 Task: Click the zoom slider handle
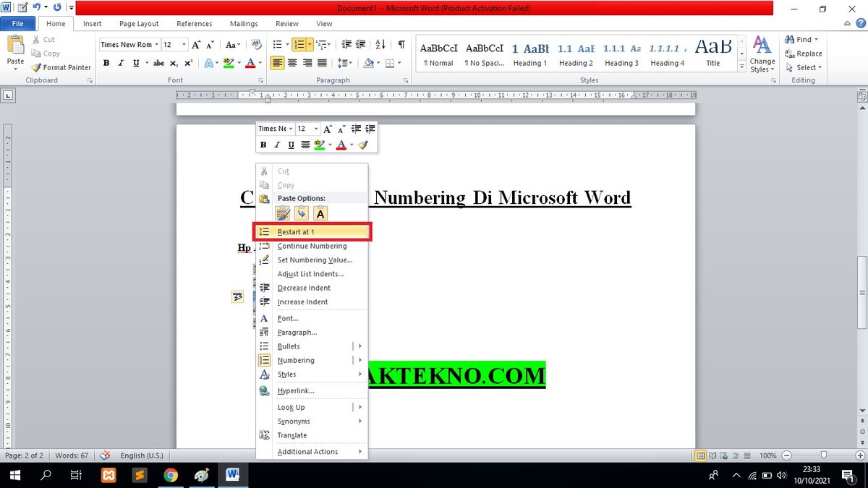[823, 455]
